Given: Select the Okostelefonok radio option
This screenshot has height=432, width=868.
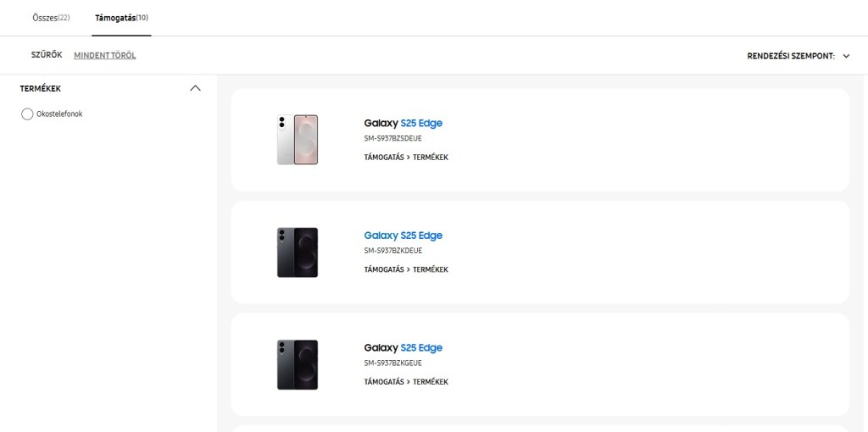Looking at the screenshot, I should coord(27,114).
